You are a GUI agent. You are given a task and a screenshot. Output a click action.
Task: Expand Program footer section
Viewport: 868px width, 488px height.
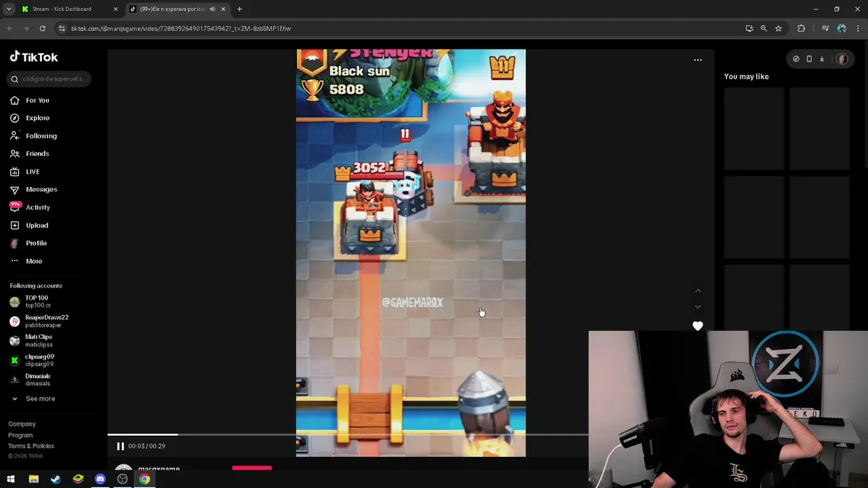pos(20,435)
